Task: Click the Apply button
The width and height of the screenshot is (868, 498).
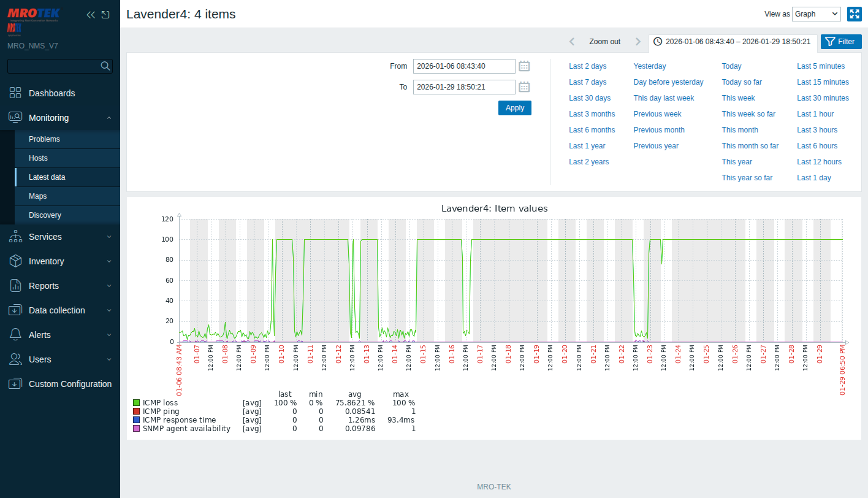Action: click(x=515, y=108)
